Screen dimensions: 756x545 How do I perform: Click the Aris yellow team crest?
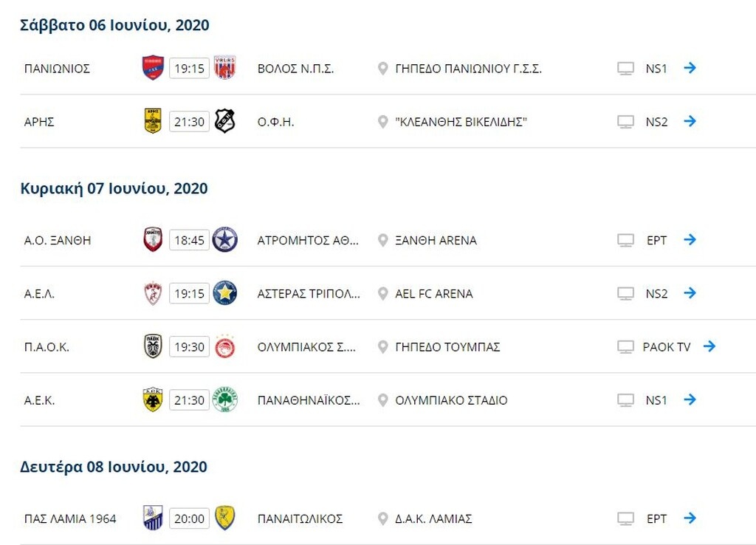pyautogui.click(x=153, y=121)
